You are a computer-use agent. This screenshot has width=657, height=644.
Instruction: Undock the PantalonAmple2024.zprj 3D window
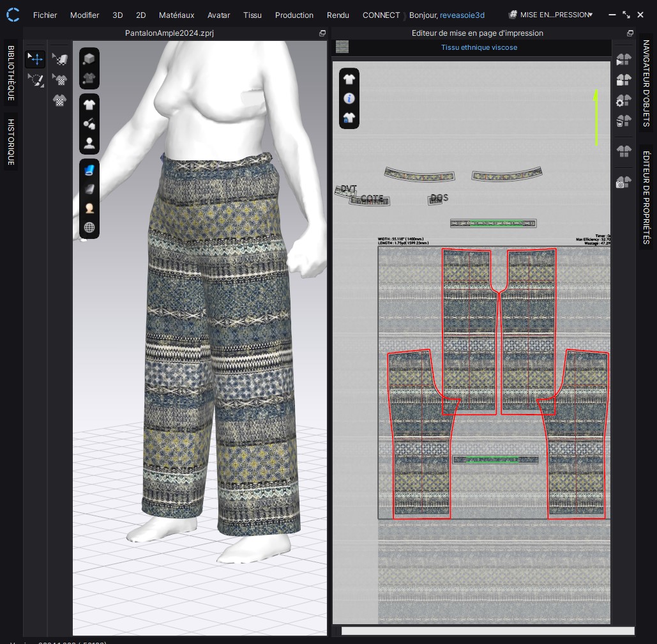click(x=322, y=33)
